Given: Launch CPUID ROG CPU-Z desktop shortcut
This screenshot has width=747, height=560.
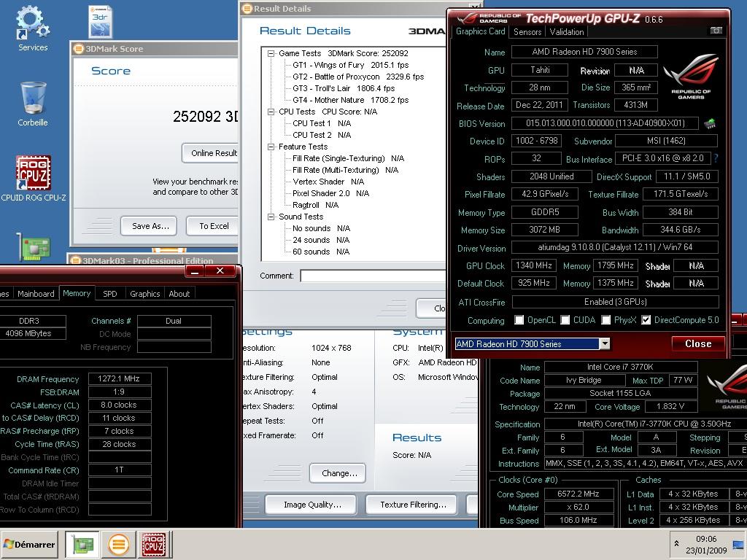Looking at the screenshot, I should click(x=34, y=179).
